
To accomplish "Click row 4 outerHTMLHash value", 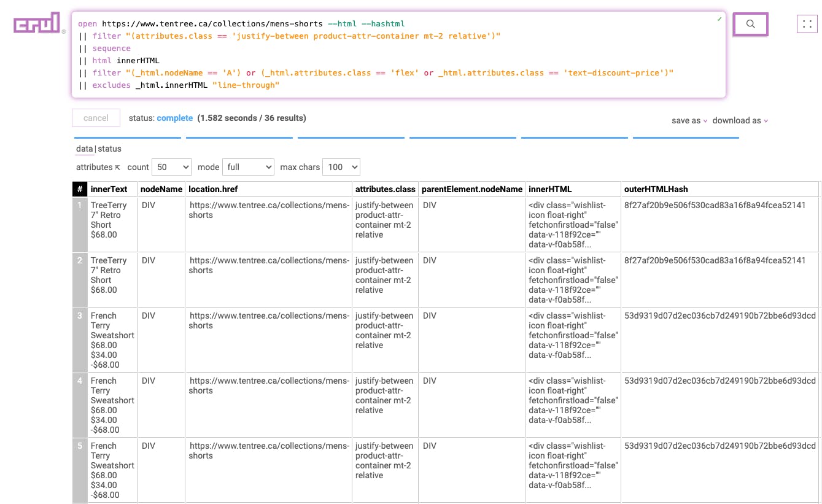I will coord(720,381).
